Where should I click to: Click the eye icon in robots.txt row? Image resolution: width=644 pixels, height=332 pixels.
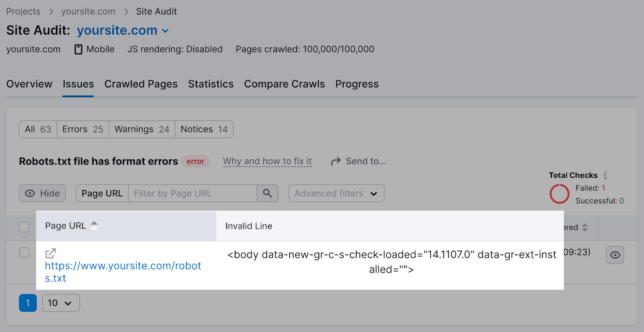(x=615, y=255)
